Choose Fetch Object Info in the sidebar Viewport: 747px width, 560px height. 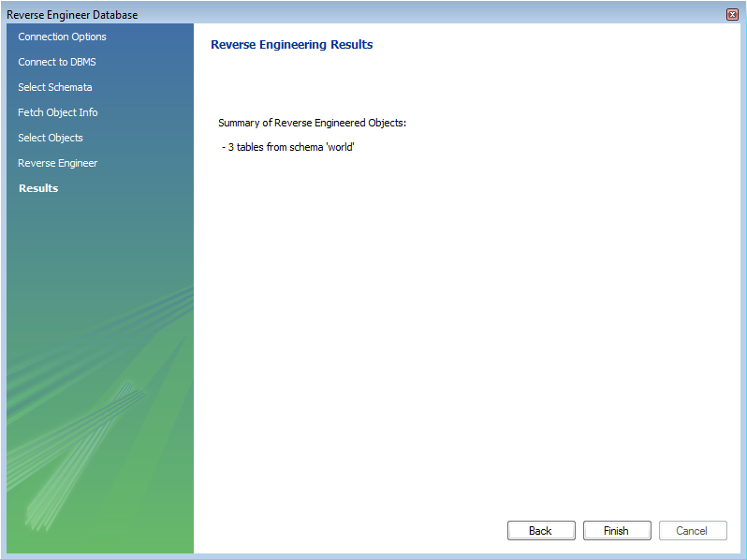click(x=57, y=112)
